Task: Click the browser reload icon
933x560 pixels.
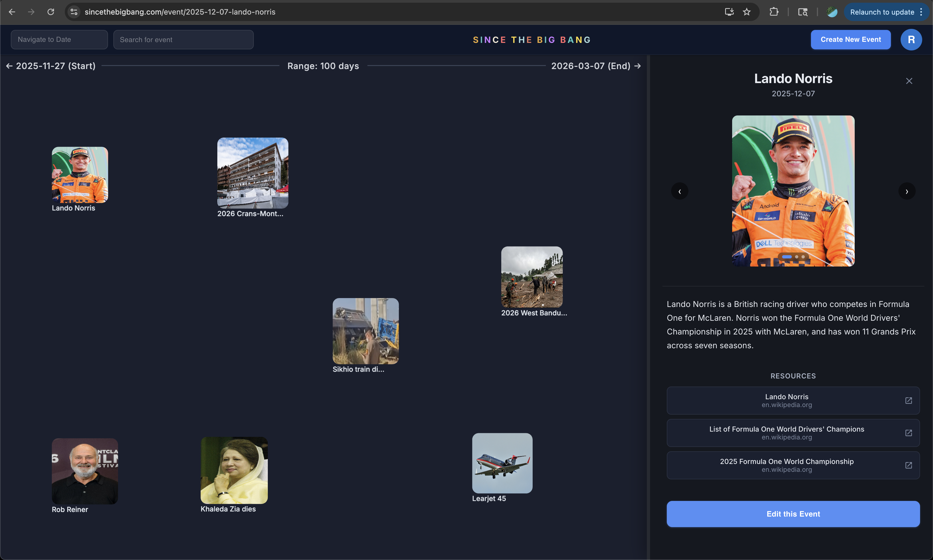Action: tap(50, 12)
